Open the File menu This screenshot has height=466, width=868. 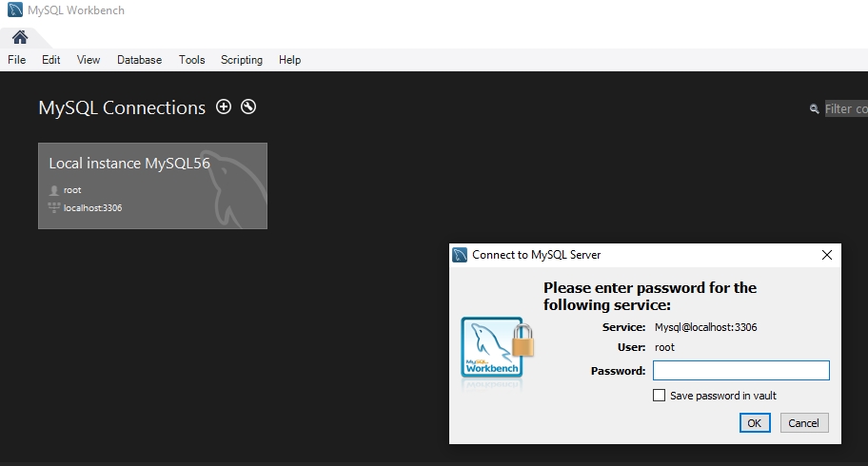[x=16, y=60]
